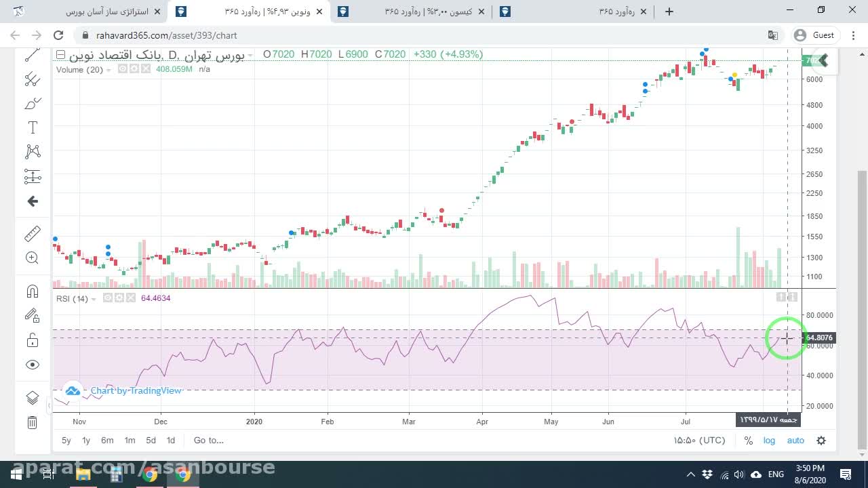Set chart range to 1m
The image size is (868, 488).
point(130,441)
